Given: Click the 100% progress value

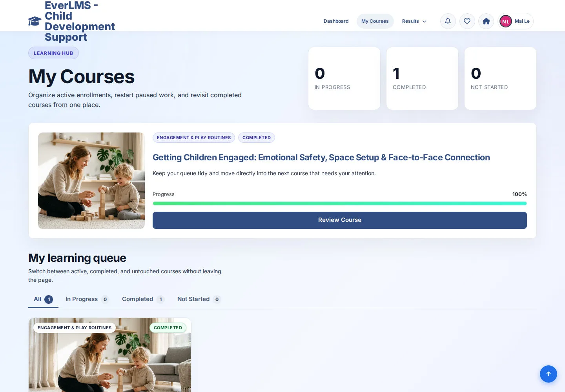Looking at the screenshot, I should 519,194.
